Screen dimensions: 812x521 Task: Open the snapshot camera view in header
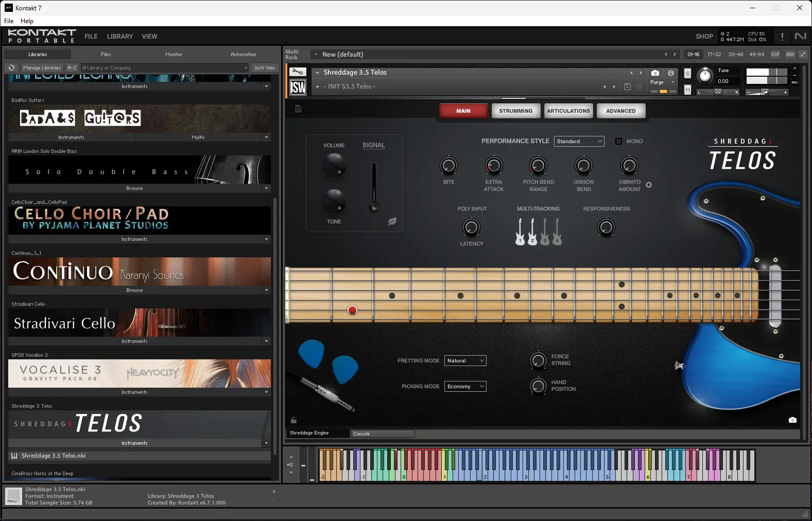655,73
